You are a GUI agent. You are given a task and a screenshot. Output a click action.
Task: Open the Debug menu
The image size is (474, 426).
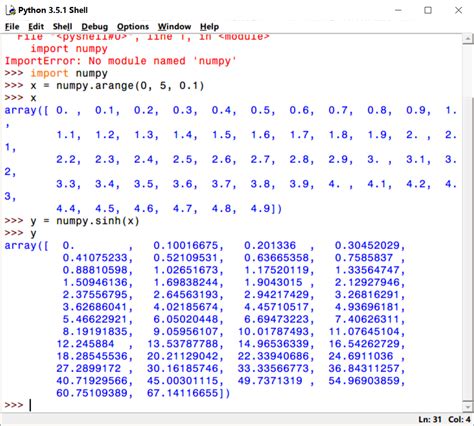95,27
